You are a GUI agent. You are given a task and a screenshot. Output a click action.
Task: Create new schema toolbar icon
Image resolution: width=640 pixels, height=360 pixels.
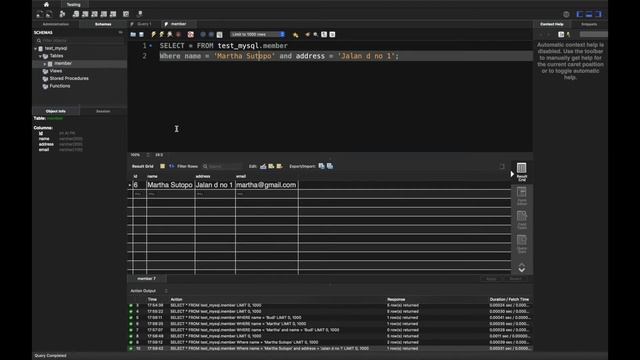click(76, 14)
